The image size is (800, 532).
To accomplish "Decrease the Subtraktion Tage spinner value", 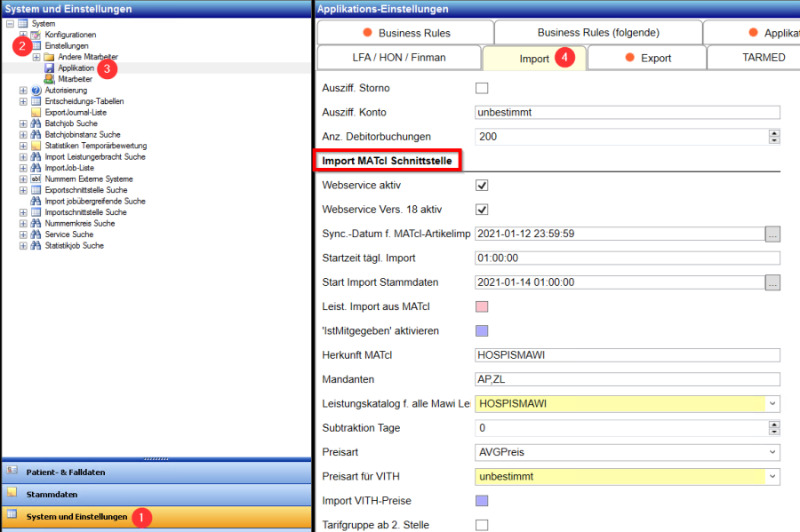I will click(x=774, y=431).
